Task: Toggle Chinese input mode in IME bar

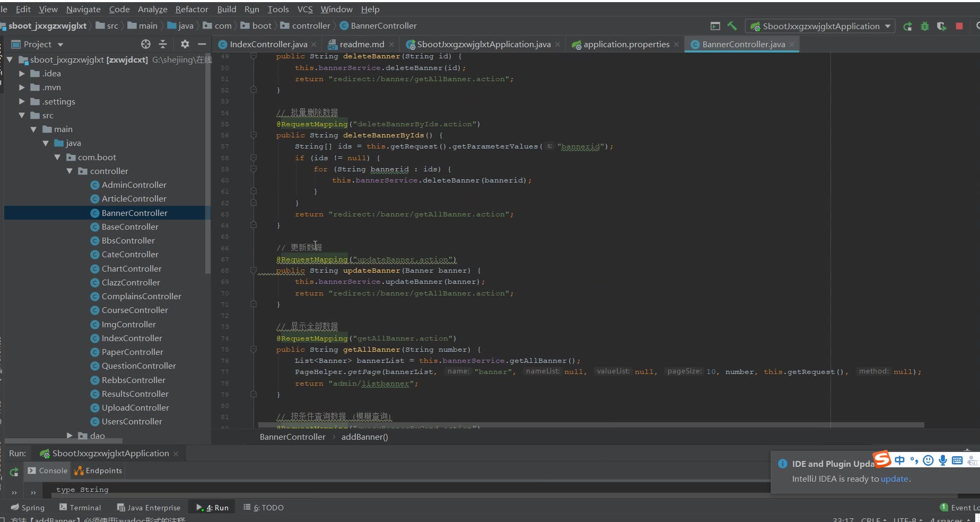Action: tap(899, 460)
